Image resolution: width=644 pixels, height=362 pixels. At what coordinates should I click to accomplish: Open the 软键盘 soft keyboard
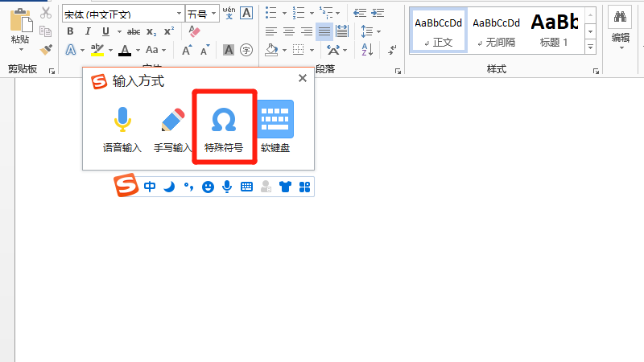tap(275, 127)
